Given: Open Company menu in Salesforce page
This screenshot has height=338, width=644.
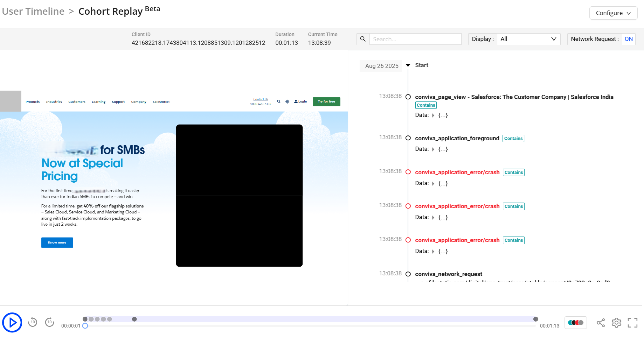Looking at the screenshot, I should coord(139,102).
